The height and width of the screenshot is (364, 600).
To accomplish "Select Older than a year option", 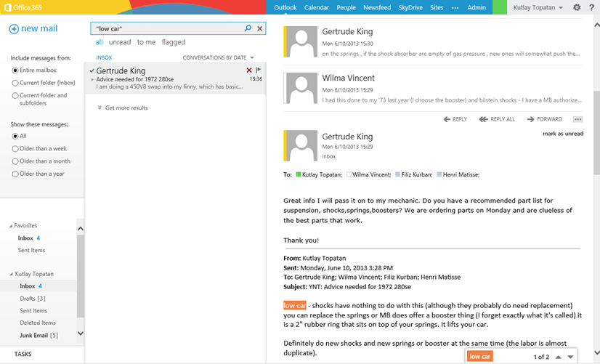I will (15, 174).
